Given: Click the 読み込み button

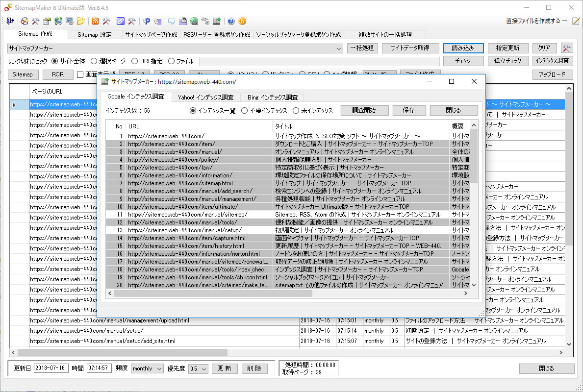Looking at the screenshot, I should click(x=463, y=48).
